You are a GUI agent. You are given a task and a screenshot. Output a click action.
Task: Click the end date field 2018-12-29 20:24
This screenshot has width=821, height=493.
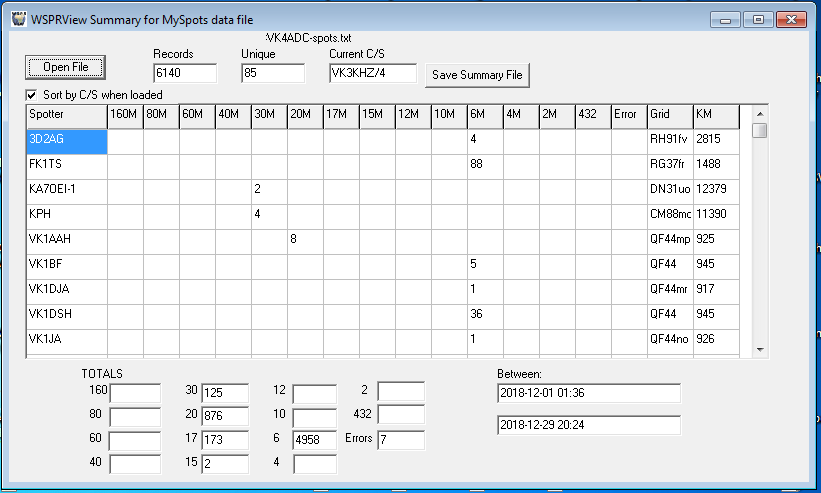tap(588, 425)
